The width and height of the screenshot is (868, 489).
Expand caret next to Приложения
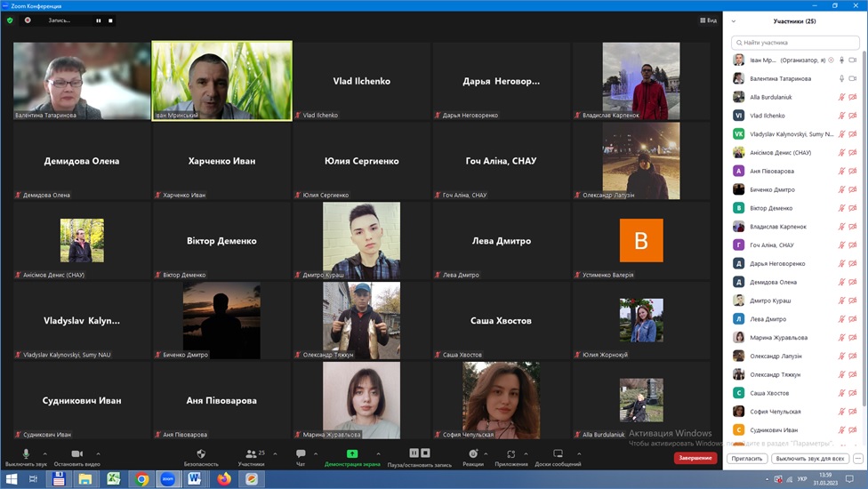(x=526, y=453)
